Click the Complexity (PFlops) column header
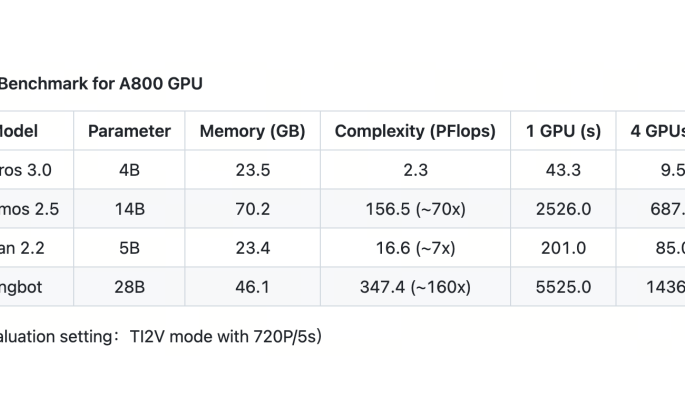The image size is (685, 418). (x=415, y=131)
